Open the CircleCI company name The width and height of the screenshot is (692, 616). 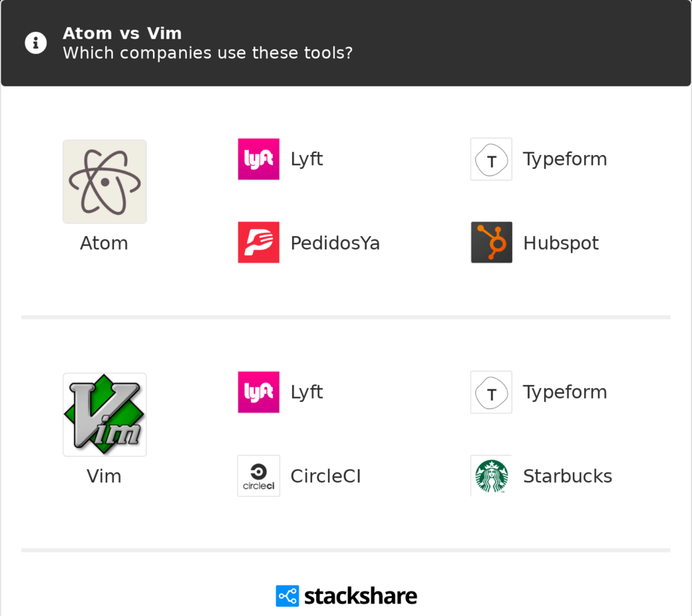pyautogui.click(x=326, y=476)
